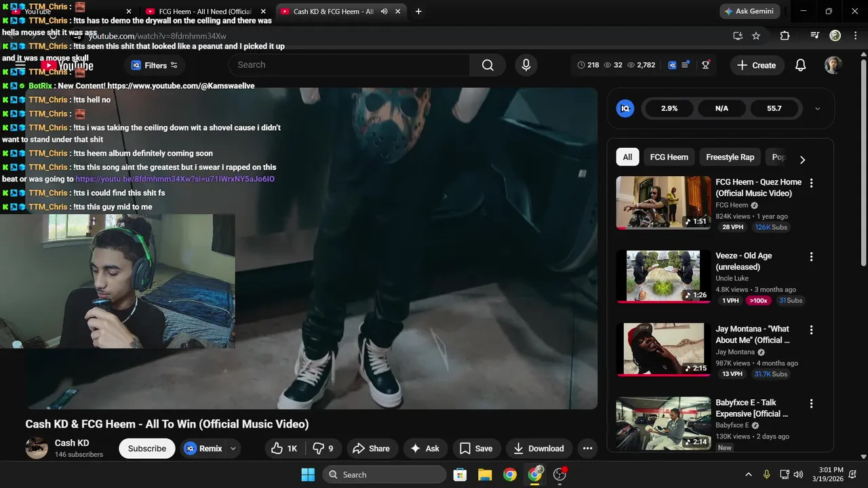Open Chrome media control icon

pos(815,36)
